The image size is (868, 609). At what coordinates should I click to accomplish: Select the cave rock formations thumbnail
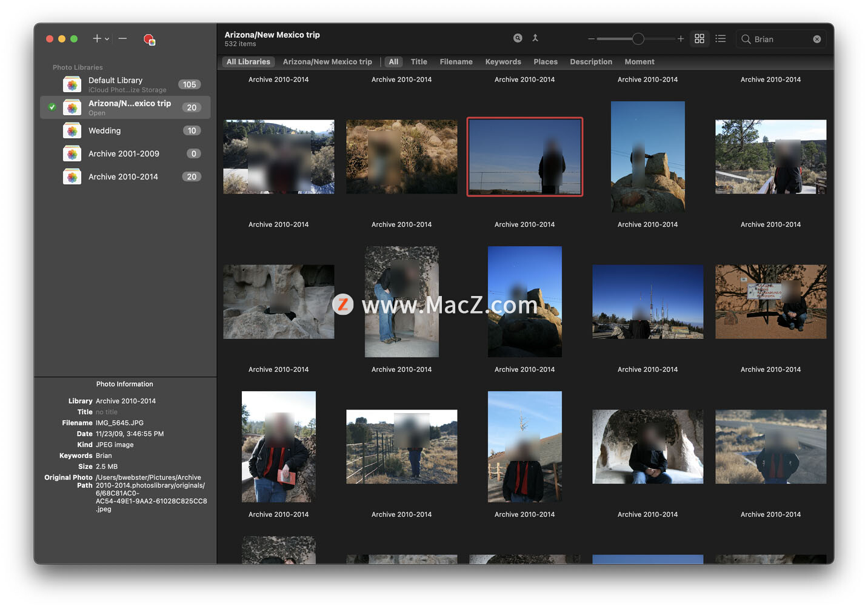(x=279, y=301)
